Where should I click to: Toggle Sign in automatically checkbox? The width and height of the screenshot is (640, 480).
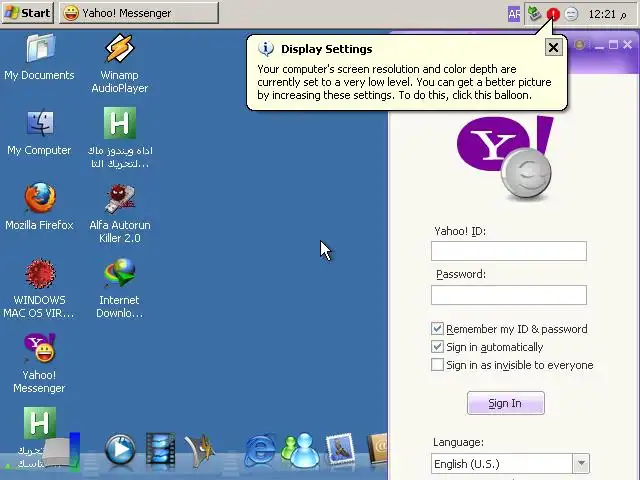pos(437,347)
